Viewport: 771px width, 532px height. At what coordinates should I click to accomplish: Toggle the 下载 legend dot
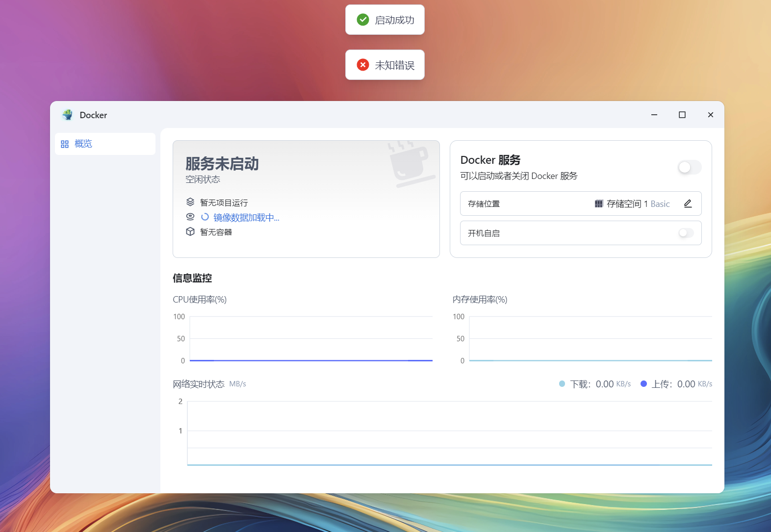click(x=562, y=384)
